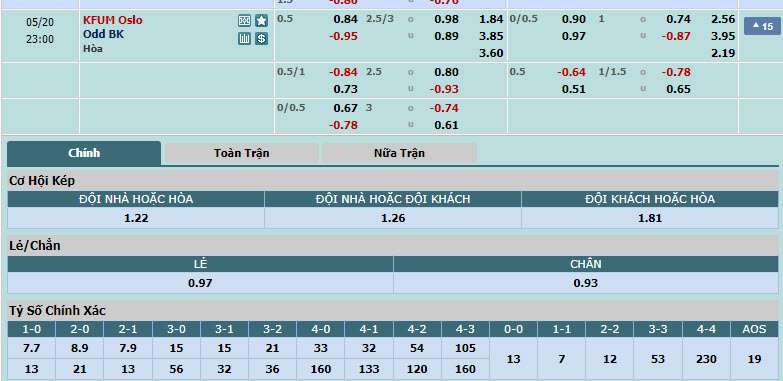Image resolution: width=783 pixels, height=381 pixels.
Task: Choose first-half draw odds 2.19
Action: point(723,53)
